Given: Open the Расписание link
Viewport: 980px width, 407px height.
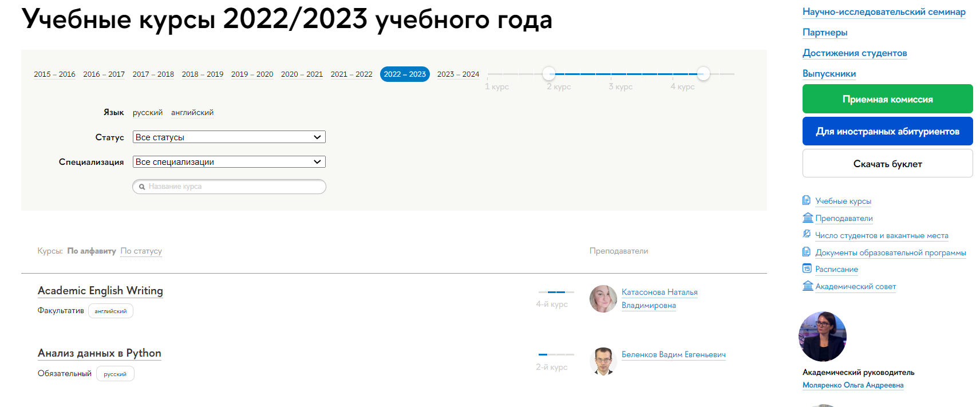Looking at the screenshot, I should (836, 269).
